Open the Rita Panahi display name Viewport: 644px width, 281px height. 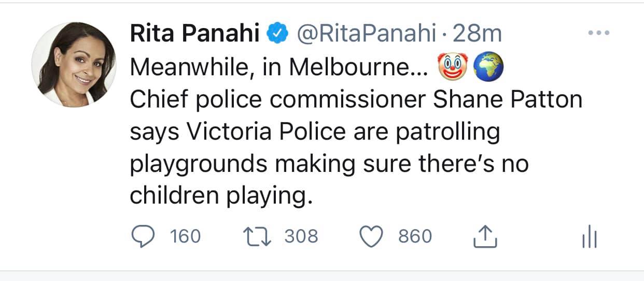click(x=194, y=34)
